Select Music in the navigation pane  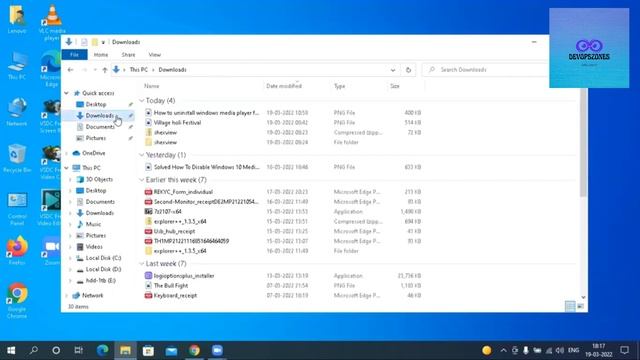click(93, 224)
